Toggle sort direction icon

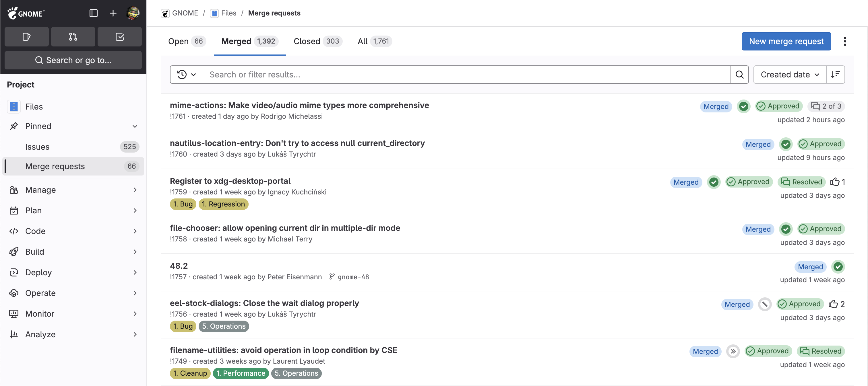pyautogui.click(x=835, y=74)
